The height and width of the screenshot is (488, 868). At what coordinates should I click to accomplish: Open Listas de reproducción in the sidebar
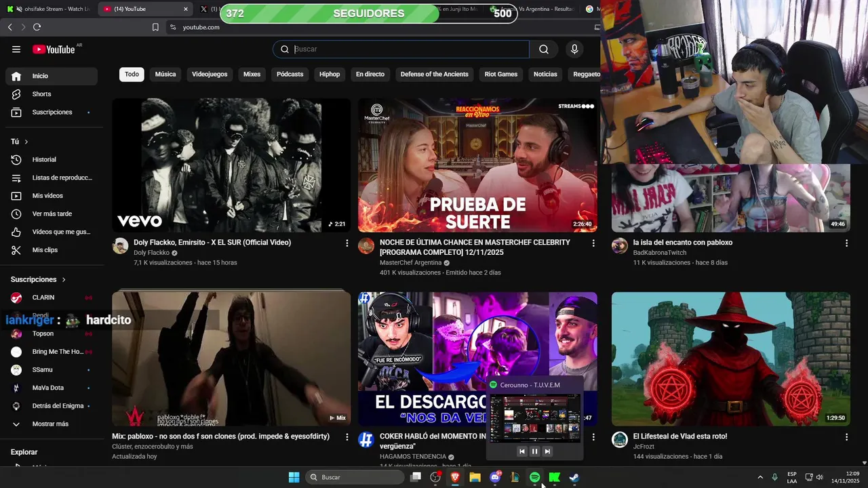52,178
